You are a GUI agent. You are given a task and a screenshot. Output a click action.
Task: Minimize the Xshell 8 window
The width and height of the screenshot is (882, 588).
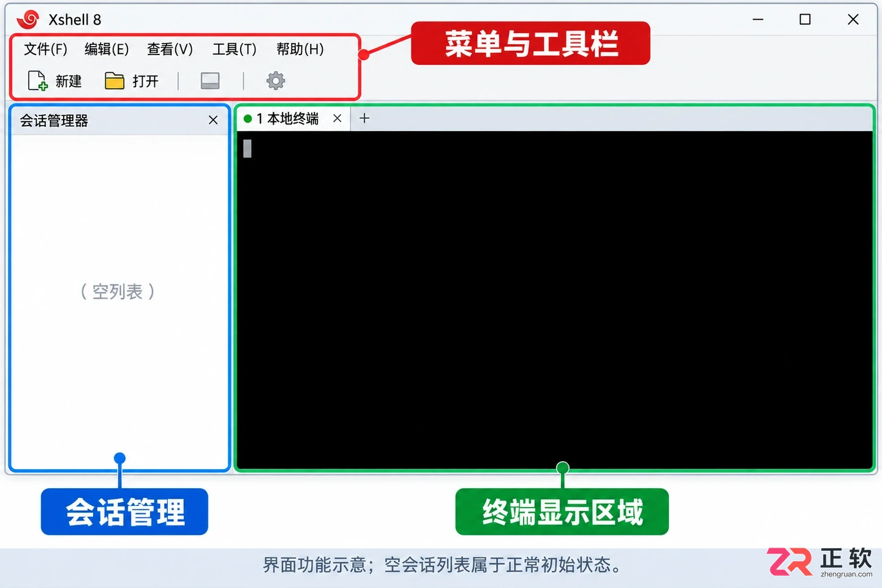pos(758,20)
